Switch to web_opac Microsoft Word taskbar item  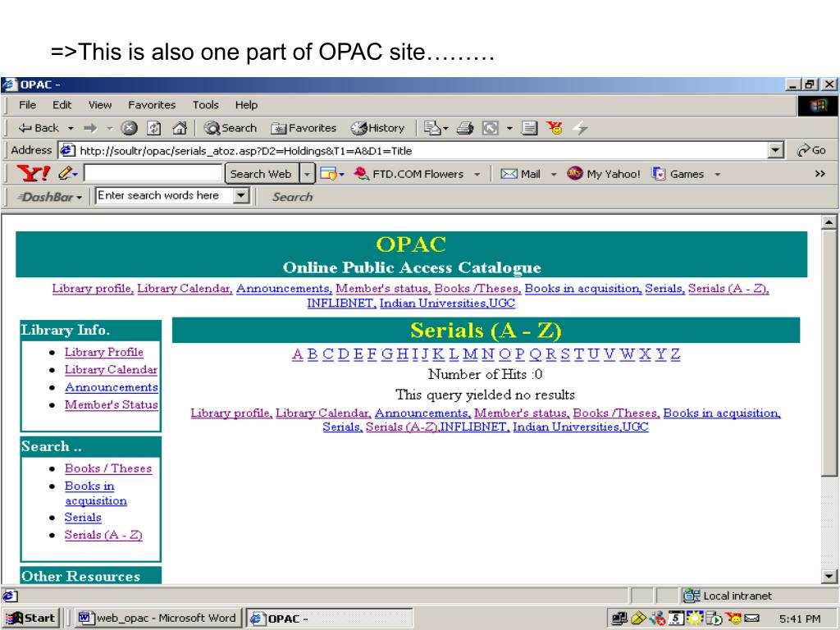(157, 618)
